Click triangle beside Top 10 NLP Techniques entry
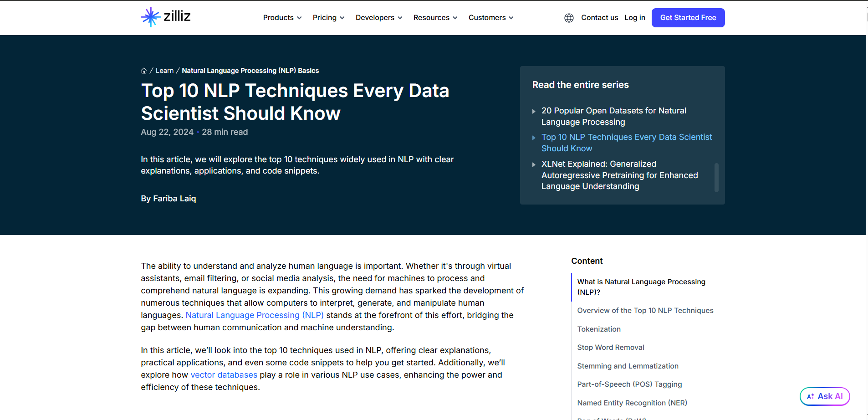Viewport: 868px width, 420px height. point(534,138)
